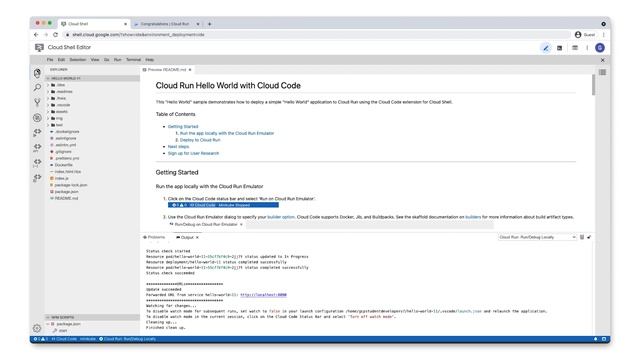Image resolution: width=640 pixels, height=360 pixels.
Task: Open package-lock.json in explorer
Action: tap(68, 185)
